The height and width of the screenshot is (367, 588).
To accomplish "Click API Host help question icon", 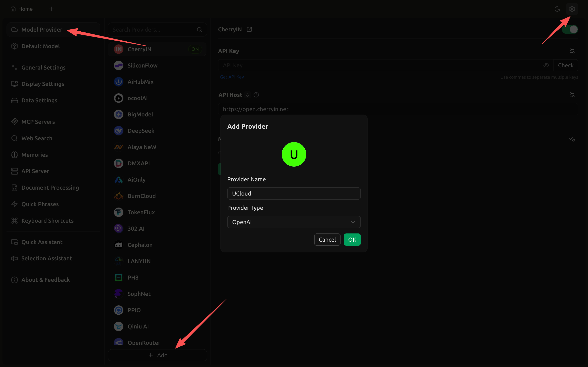I will pyautogui.click(x=256, y=95).
